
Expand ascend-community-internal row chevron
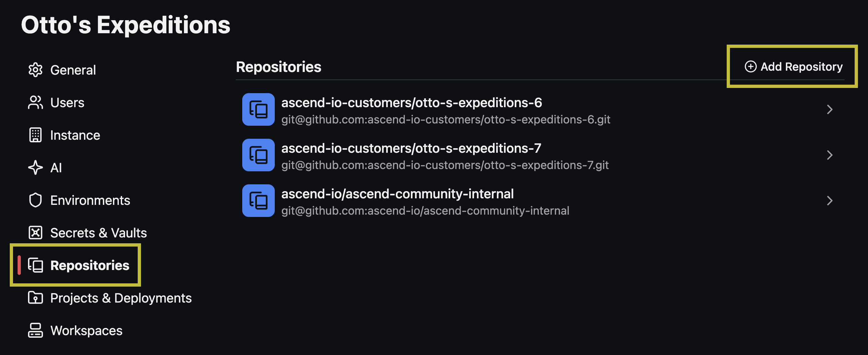(830, 201)
